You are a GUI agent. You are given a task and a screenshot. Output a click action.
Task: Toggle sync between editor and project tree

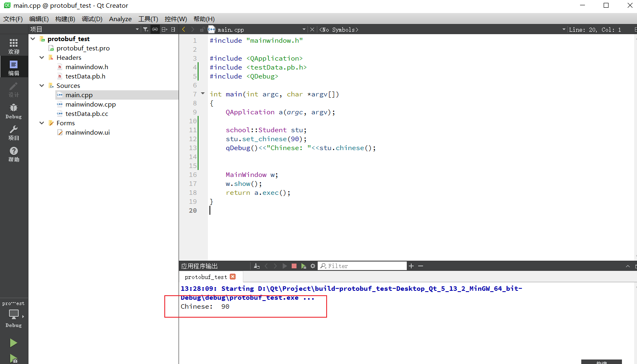[x=155, y=29]
